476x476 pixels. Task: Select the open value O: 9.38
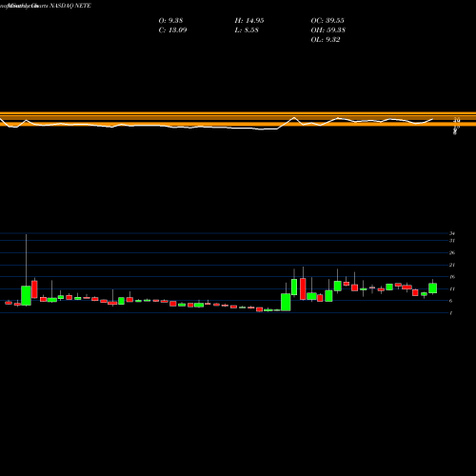(170, 21)
